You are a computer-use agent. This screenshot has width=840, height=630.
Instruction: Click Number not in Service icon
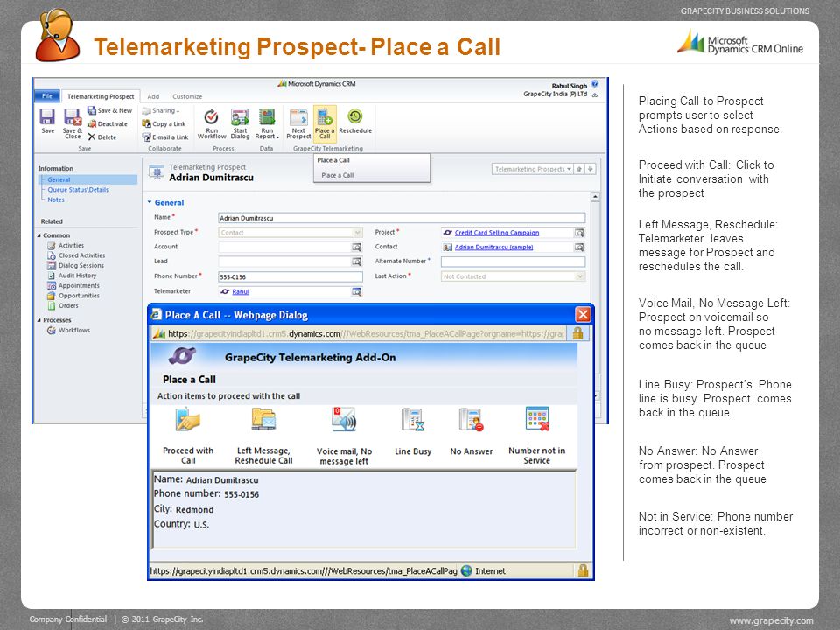(537, 419)
